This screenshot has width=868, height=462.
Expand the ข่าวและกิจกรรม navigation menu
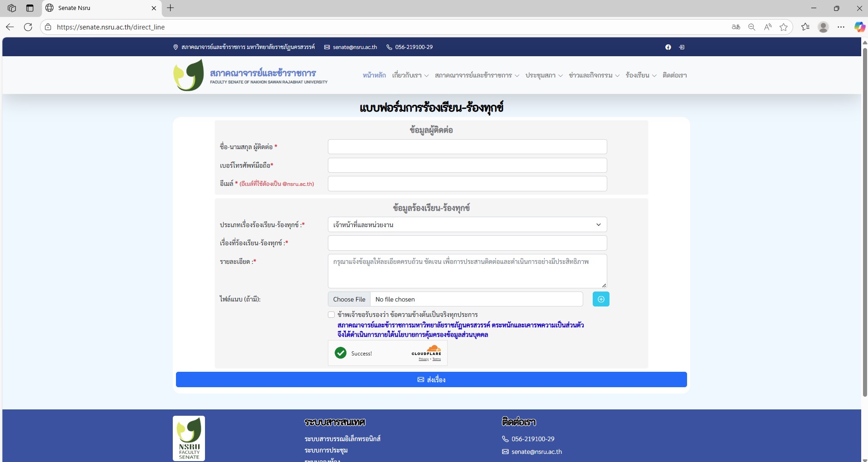594,75
